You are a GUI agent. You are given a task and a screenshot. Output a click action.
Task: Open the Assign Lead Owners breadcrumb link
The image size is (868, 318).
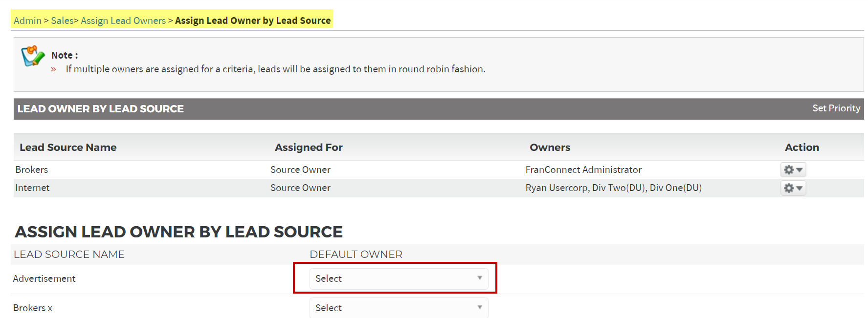(x=123, y=21)
